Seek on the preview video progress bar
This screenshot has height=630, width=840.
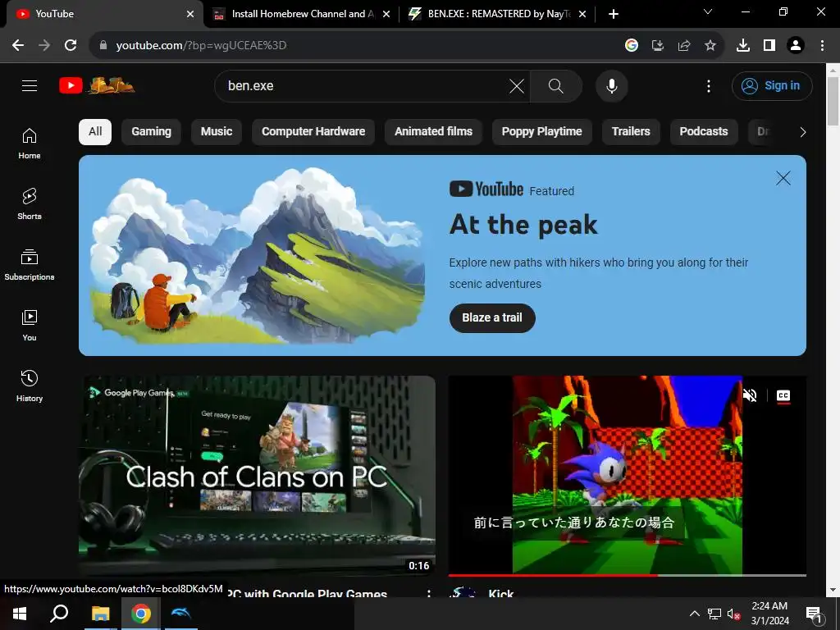tap(628, 575)
